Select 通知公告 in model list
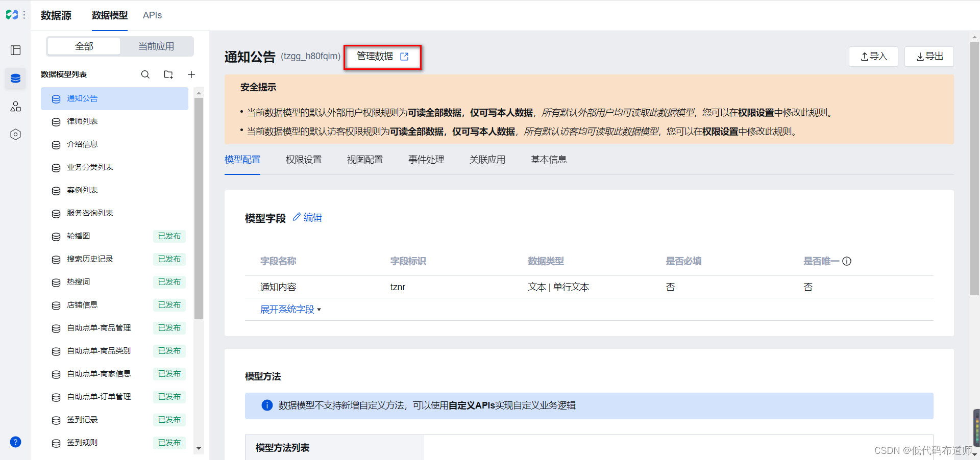The width and height of the screenshot is (980, 460). 114,98
